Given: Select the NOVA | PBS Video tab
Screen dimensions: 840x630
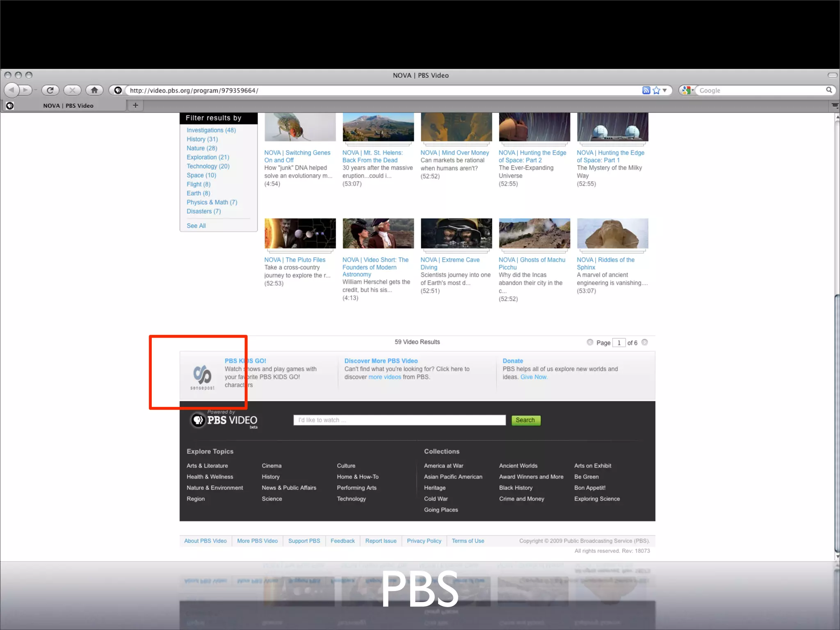Looking at the screenshot, I should click(68, 105).
